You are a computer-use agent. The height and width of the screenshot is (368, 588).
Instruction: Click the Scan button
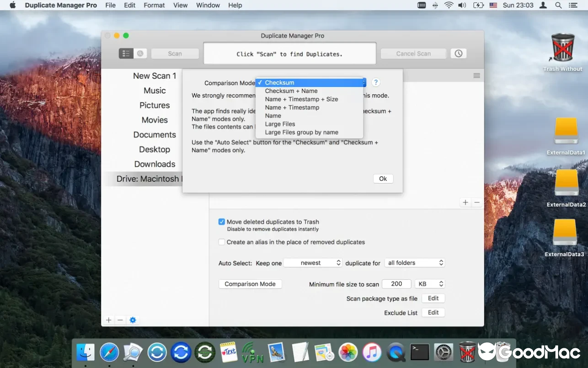(x=175, y=54)
